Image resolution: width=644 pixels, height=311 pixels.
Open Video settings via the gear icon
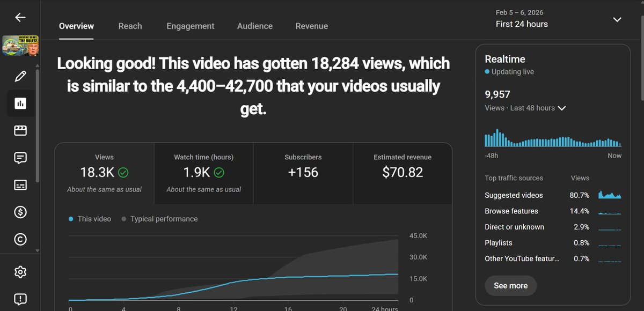click(20, 272)
